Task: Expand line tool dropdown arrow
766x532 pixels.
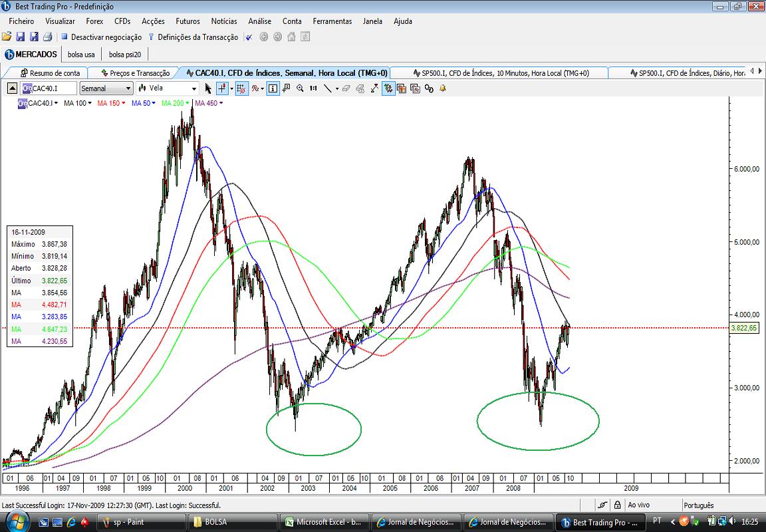Action: coord(336,89)
